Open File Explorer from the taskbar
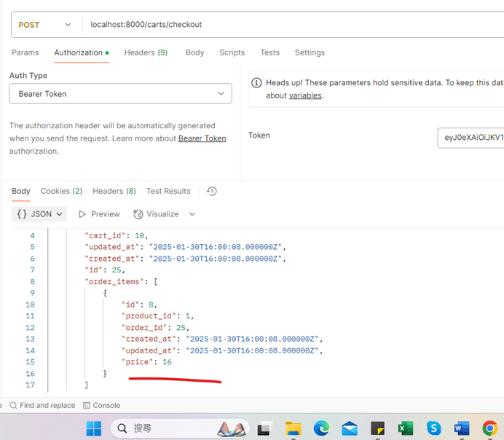The width and height of the screenshot is (504, 440). (293, 428)
